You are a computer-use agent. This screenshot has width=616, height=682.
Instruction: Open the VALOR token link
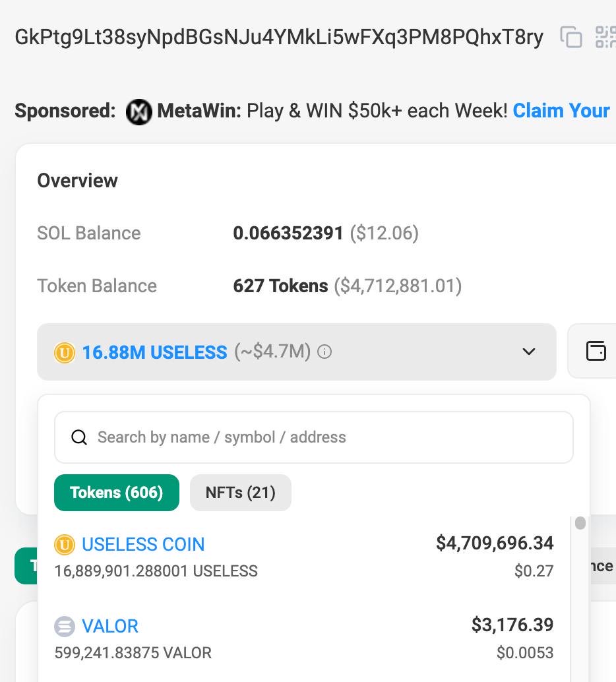(x=110, y=626)
